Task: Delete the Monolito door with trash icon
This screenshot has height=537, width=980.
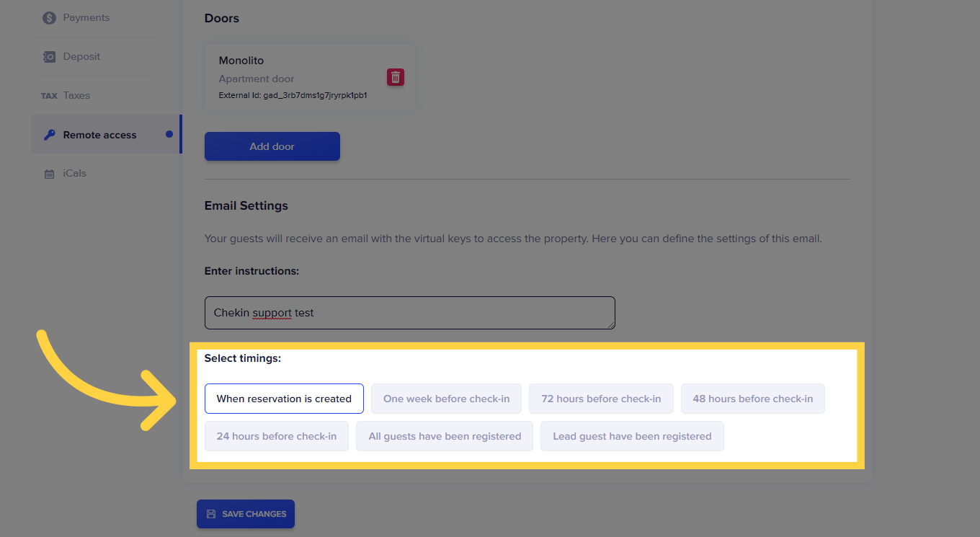Action: coord(396,77)
